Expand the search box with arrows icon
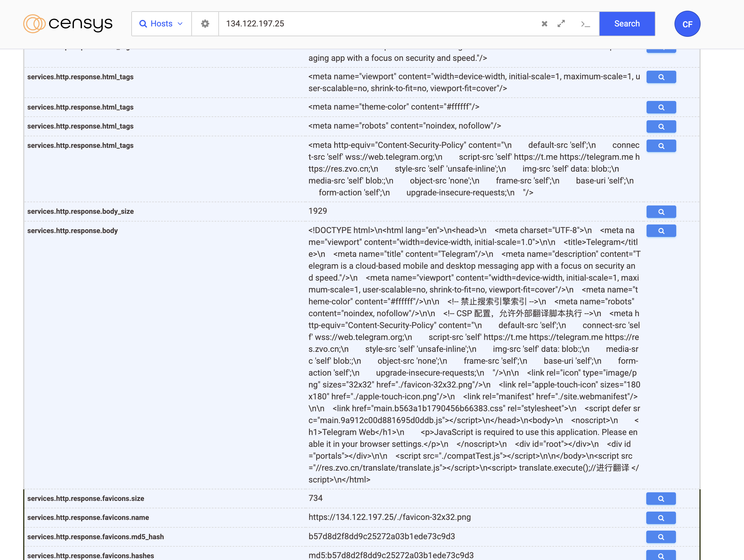This screenshot has height=560, width=744. click(x=561, y=23)
